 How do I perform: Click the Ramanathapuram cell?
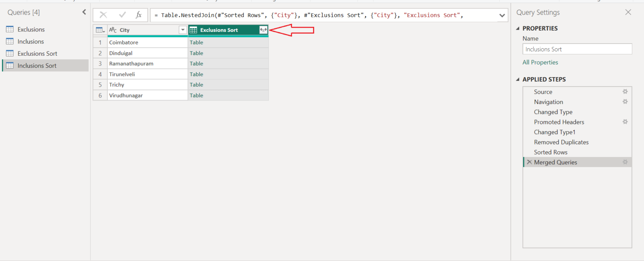point(148,64)
